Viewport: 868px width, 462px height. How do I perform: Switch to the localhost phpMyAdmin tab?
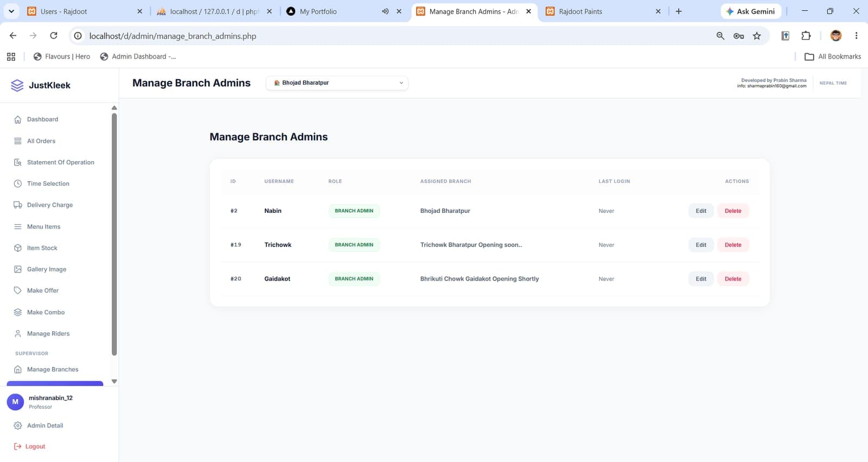(214, 11)
